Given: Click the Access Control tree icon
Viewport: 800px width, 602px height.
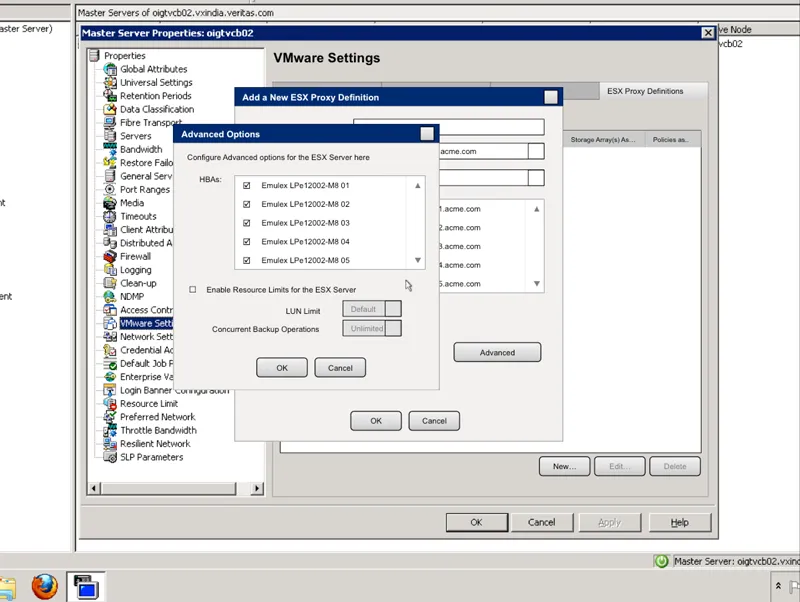Looking at the screenshot, I should [110, 310].
